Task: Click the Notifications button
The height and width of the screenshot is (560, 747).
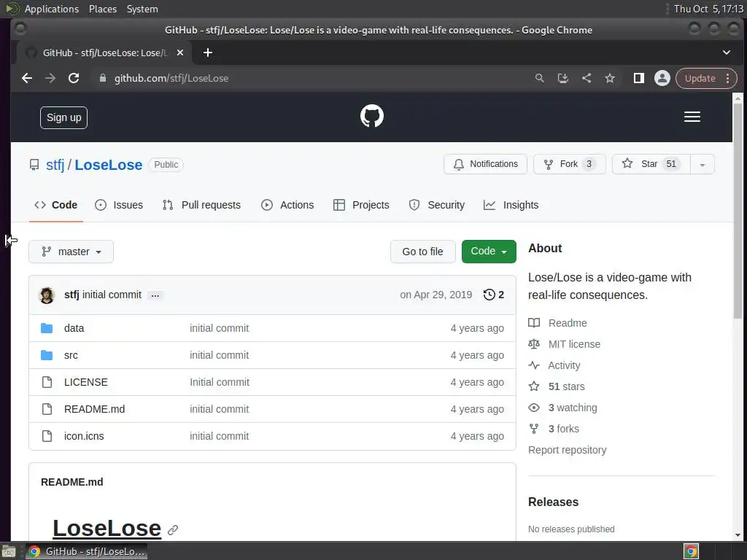Action: (485, 164)
